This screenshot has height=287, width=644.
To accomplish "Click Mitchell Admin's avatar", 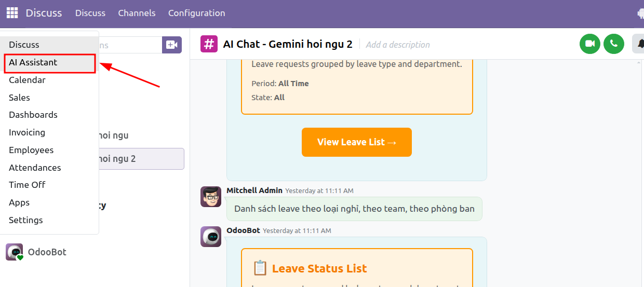I will [211, 197].
